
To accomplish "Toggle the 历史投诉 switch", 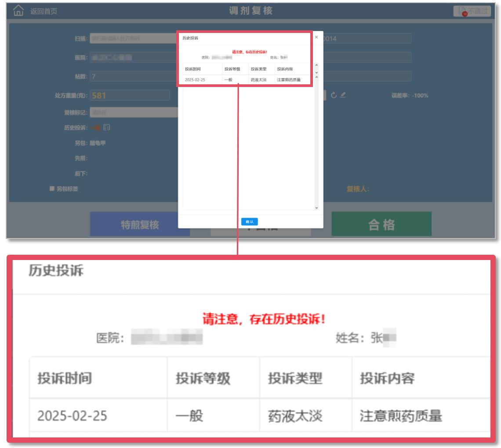I will [x=95, y=128].
